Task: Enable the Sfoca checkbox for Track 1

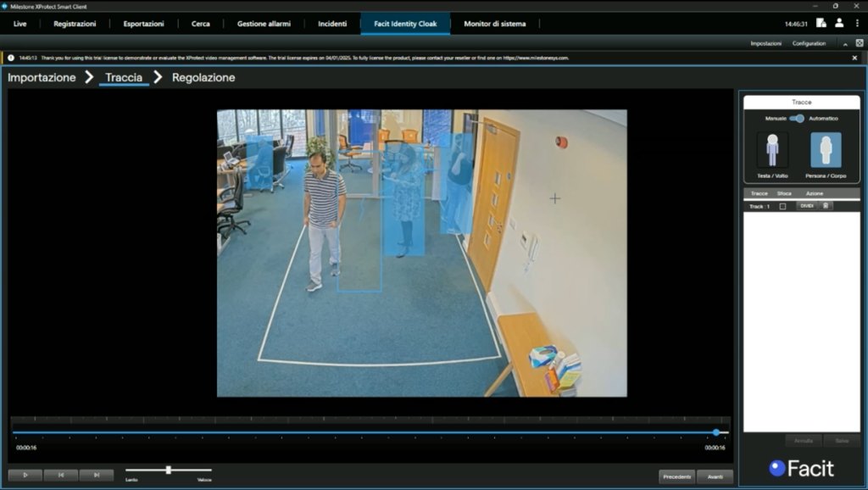Action: tap(782, 206)
